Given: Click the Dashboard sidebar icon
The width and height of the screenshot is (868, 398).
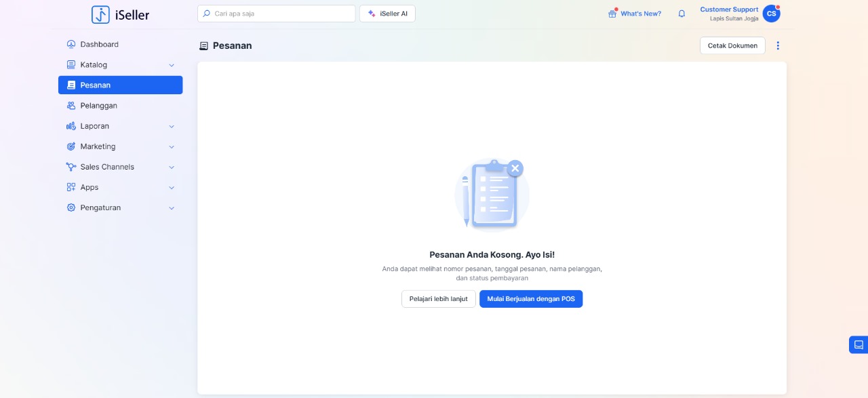Looking at the screenshot, I should point(71,44).
